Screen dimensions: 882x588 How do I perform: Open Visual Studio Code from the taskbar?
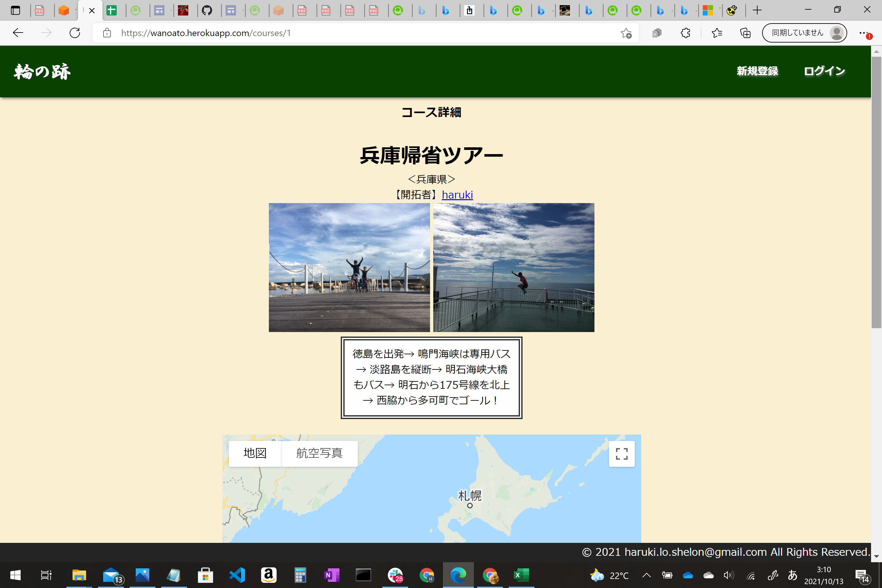click(x=237, y=575)
